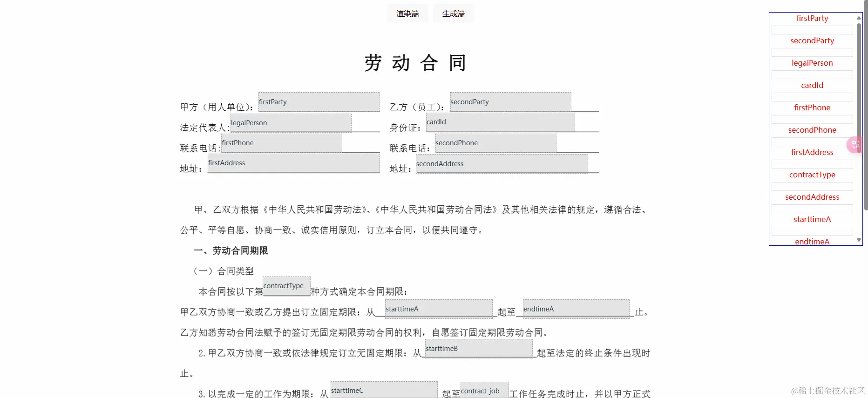Click the 渲染端 button

(407, 13)
